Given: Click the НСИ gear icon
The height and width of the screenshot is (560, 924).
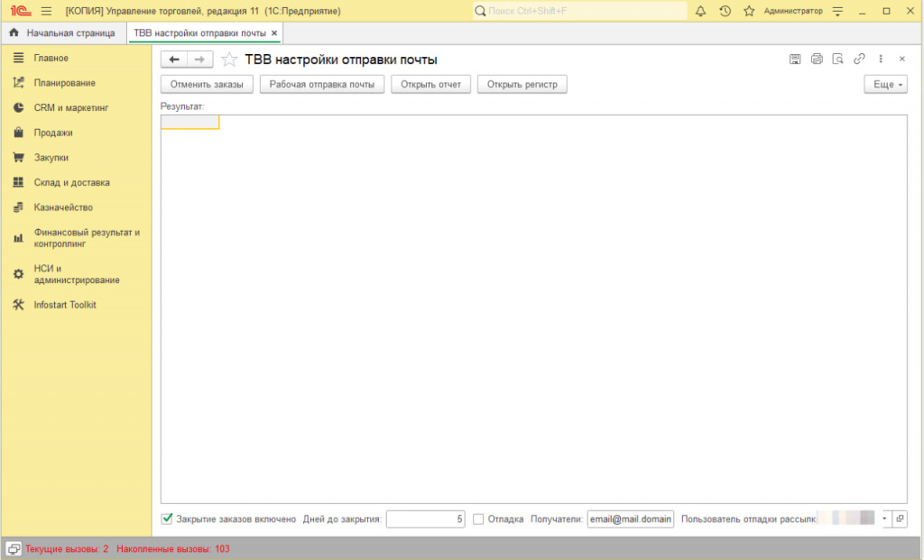Looking at the screenshot, I should [x=18, y=274].
